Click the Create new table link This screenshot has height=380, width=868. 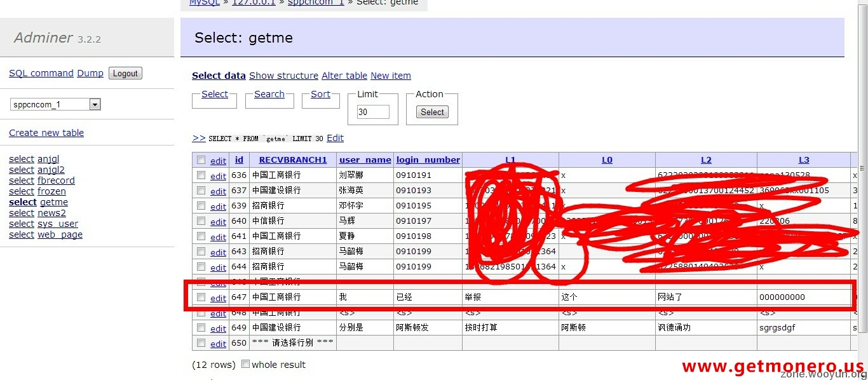tap(46, 133)
